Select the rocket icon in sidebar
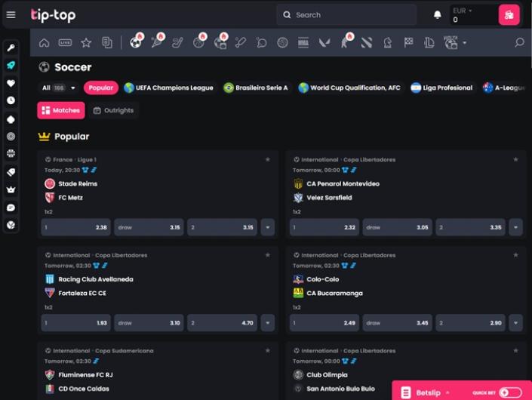The width and height of the screenshot is (532, 400). click(x=11, y=66)
